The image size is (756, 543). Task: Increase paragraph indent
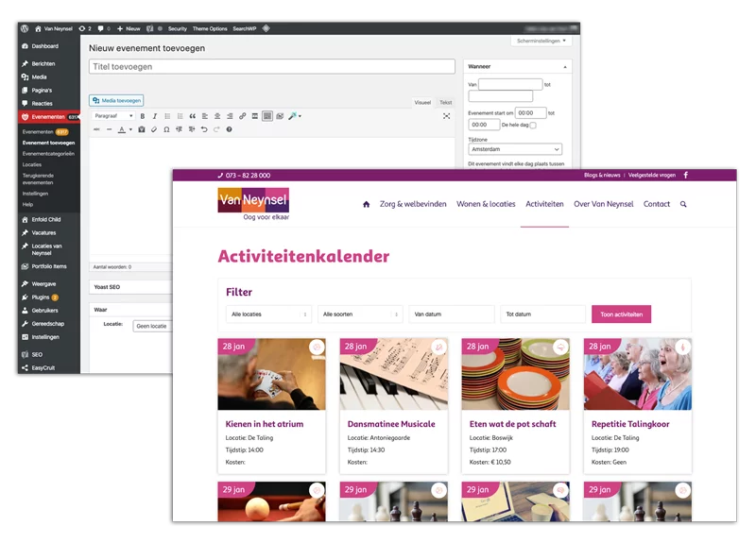point(192,129)
